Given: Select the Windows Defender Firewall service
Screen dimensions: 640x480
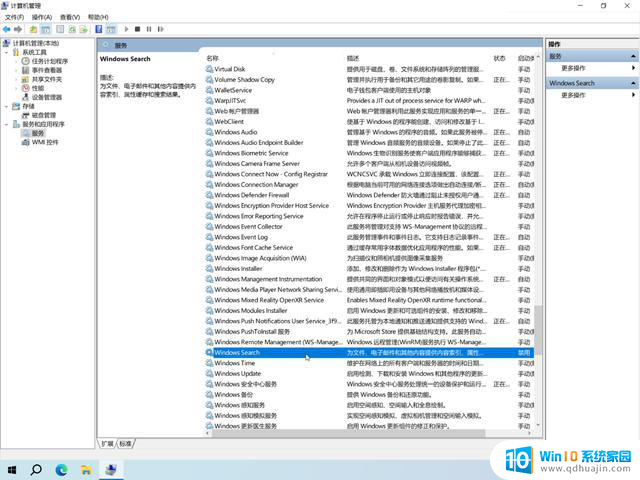Looking at the screenshot, I should click(x=369, y=195).
